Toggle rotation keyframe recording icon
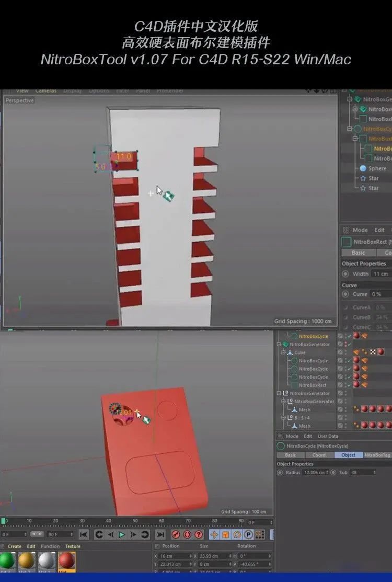Viewport: 392px width, 582px height. [x=237, y=534]
